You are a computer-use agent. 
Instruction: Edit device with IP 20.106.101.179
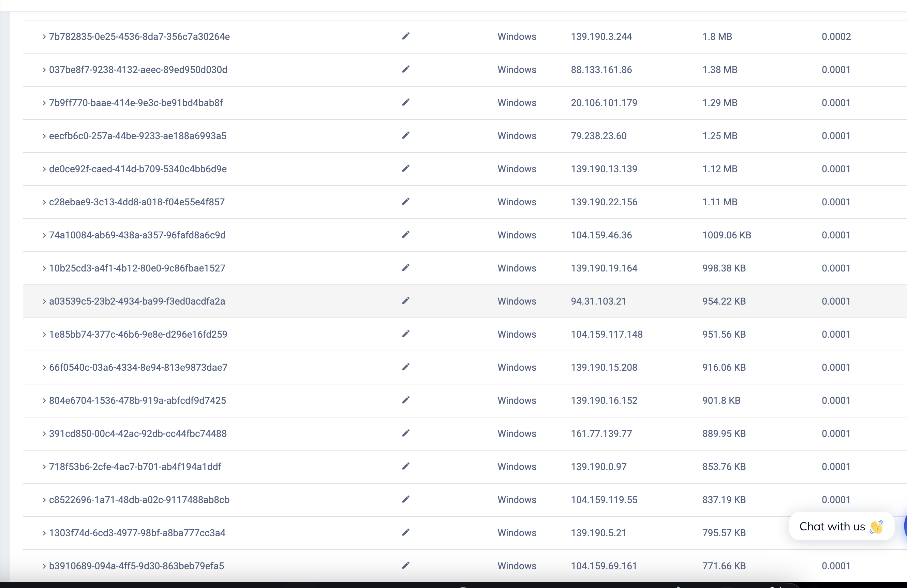(405, 103)
